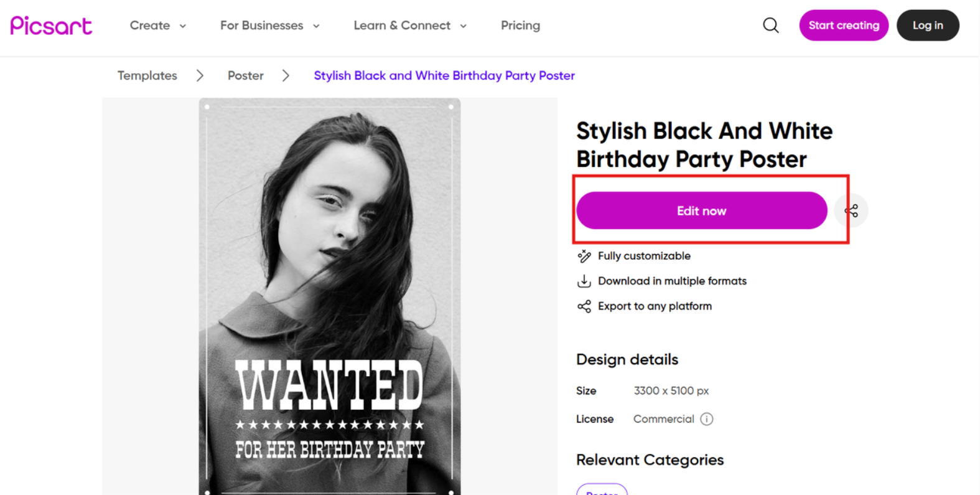The width and height of the screenshot is (980, 495).
Task: Click the Picsart logo
Action: click(51, 25)
